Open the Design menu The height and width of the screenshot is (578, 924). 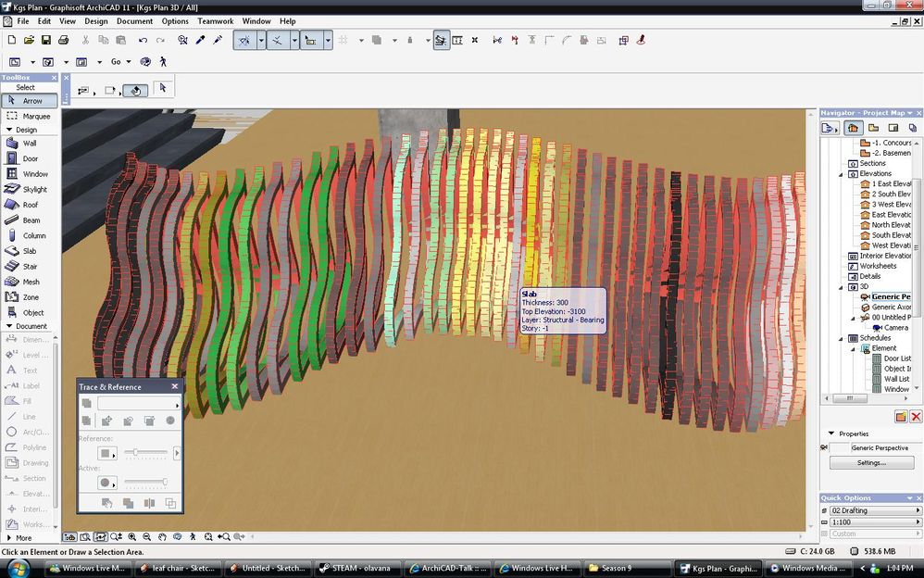[x=95, y=21]
